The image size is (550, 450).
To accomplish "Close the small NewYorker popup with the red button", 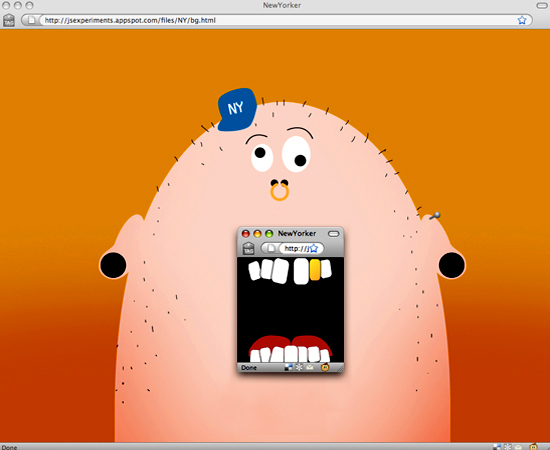I will pos(246,234).
